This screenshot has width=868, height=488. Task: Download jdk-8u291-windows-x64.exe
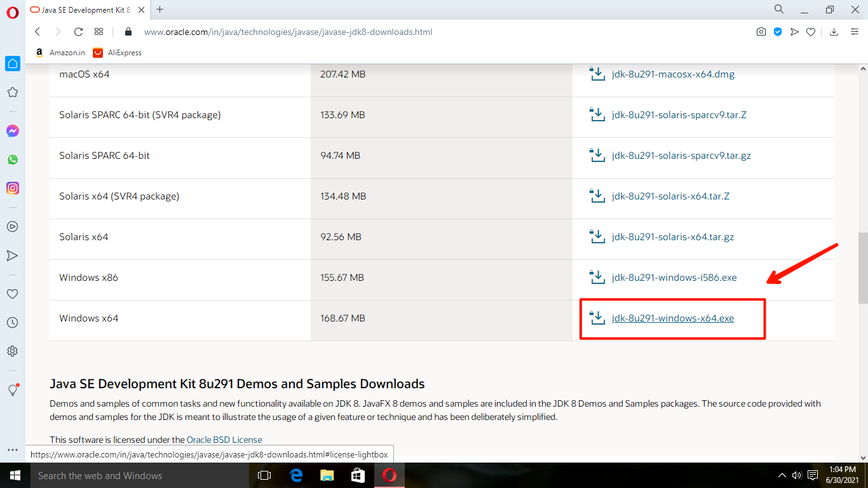[672, 318]
